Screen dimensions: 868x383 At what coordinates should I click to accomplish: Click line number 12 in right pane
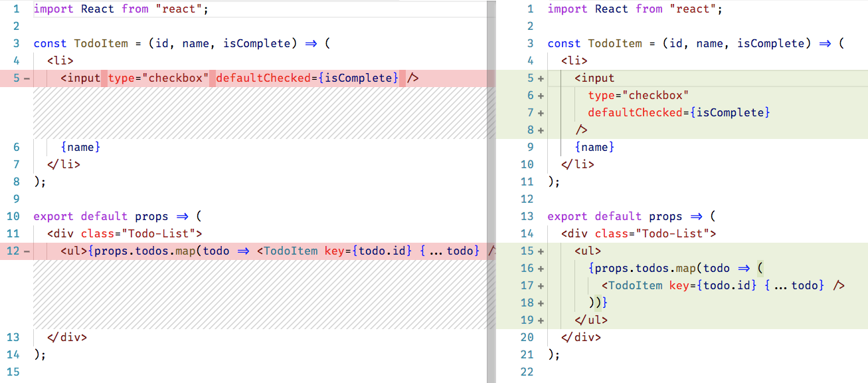click(527, 199)
